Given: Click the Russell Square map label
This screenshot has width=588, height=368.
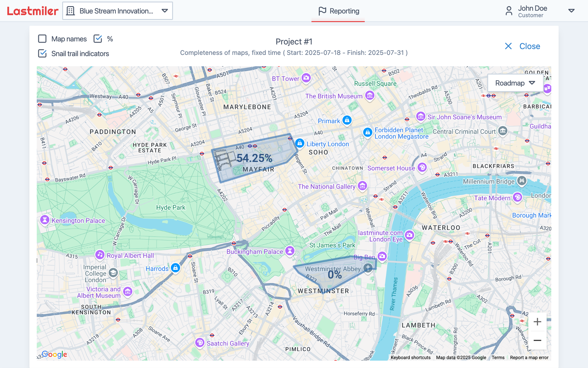Looking at the screenshot, I should coord(375,83).
